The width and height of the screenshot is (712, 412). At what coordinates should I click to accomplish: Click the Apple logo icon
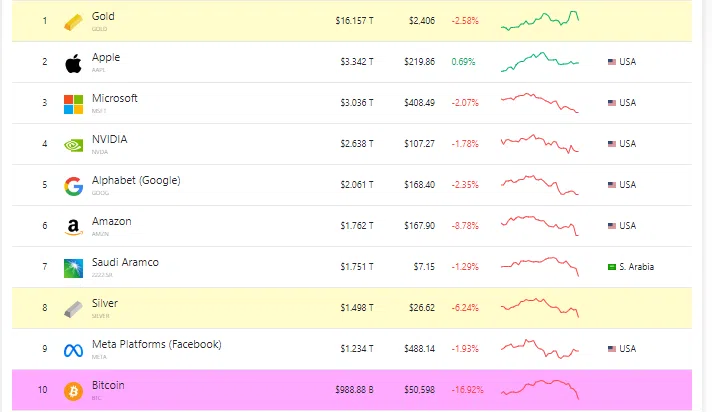[x=73, y=63]
